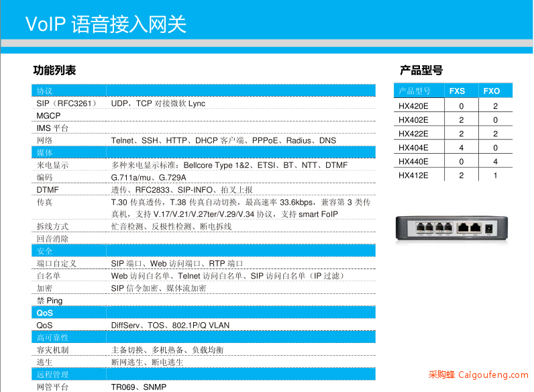Select TR069、SNMP text

(139, 387)
